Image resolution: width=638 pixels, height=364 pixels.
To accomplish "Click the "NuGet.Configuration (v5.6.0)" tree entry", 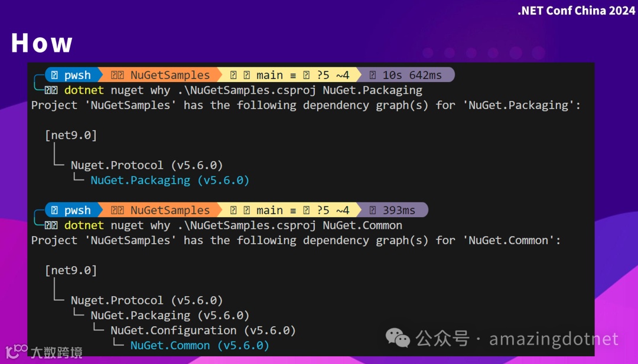I will click(x=203, y=331).
